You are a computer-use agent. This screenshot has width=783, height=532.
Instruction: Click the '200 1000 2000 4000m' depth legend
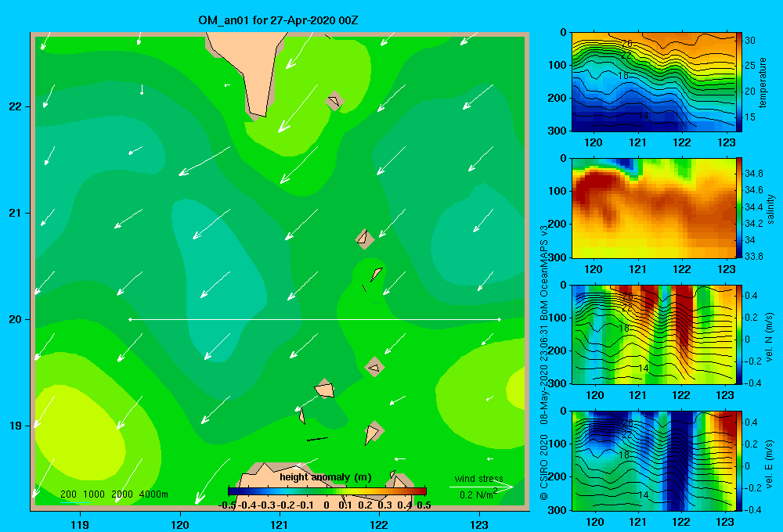coord(114,494)
